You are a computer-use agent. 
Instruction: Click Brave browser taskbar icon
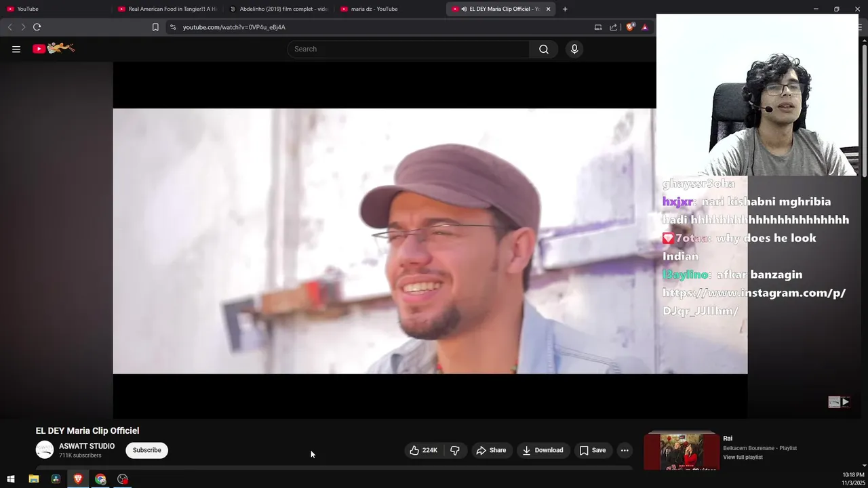tap(78, 479)
